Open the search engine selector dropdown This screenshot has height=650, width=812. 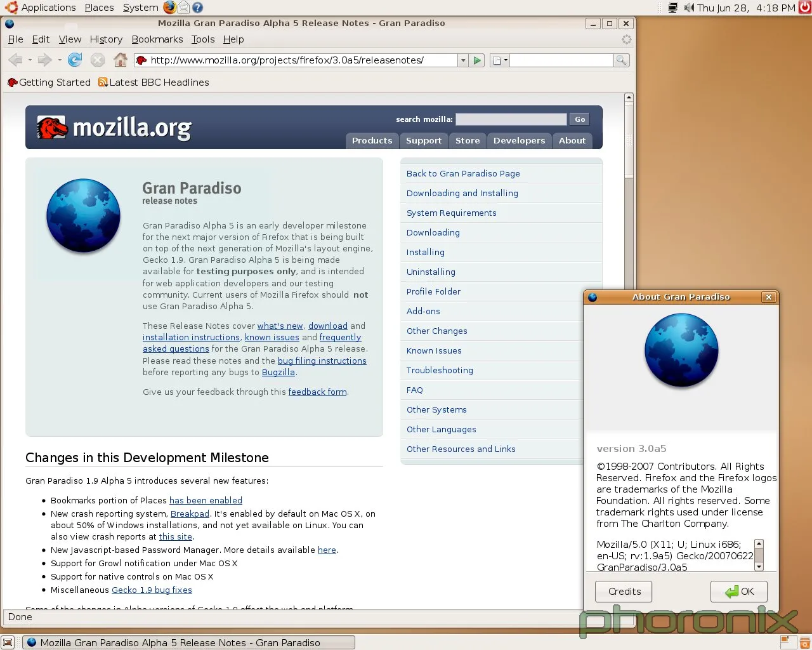pyautogui.click(x=499, y=60)
